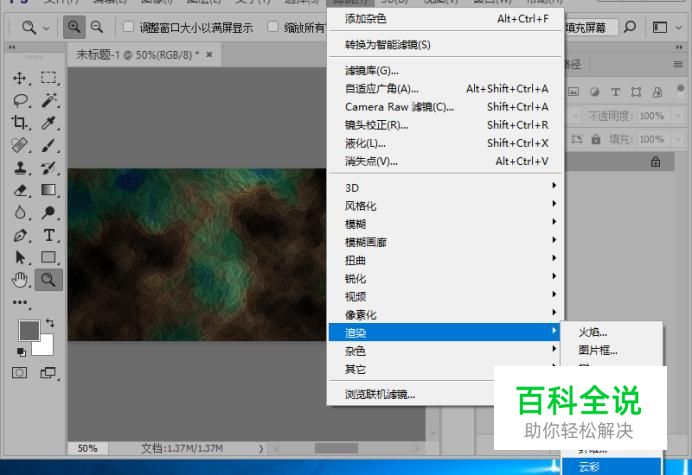Select the Move tool
The width and height of the screenshot is (692, 475).
click(x=20, y=78)
